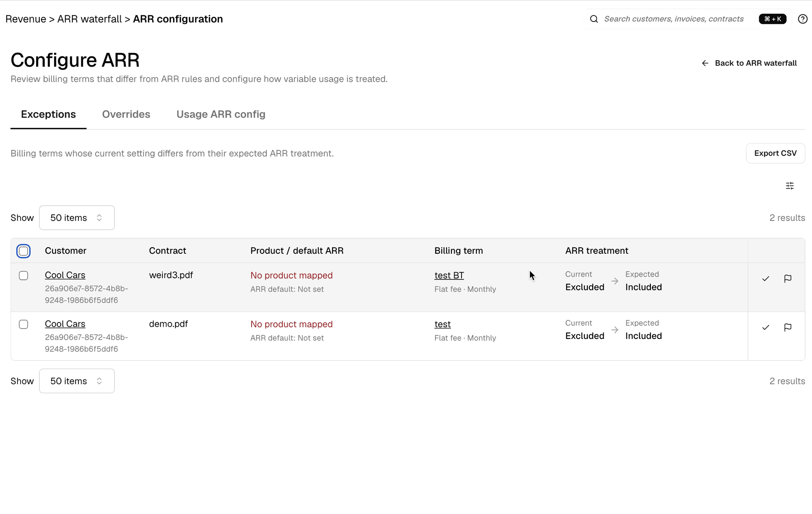
Task: Check the demo.pdf row checkbox
Action: 24,324
